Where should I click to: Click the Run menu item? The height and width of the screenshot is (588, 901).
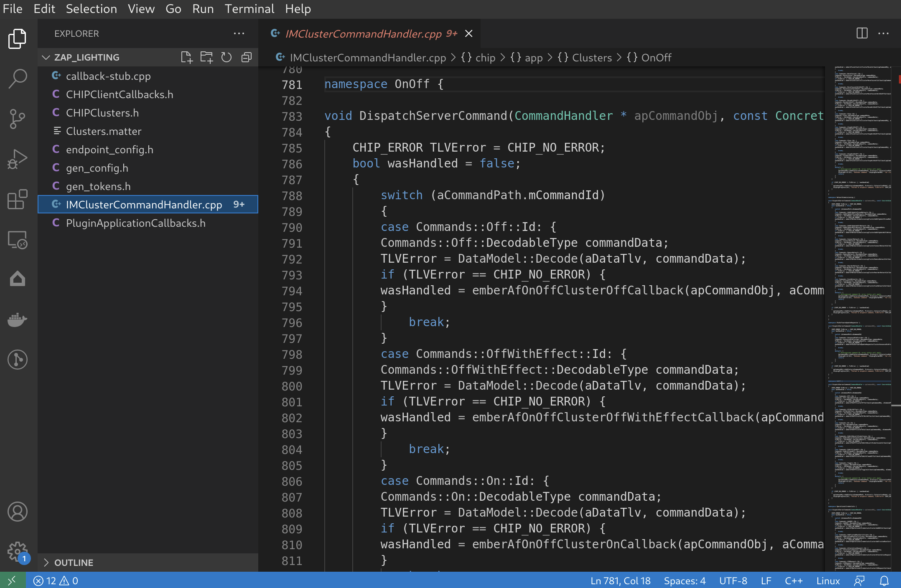point(201,8)
